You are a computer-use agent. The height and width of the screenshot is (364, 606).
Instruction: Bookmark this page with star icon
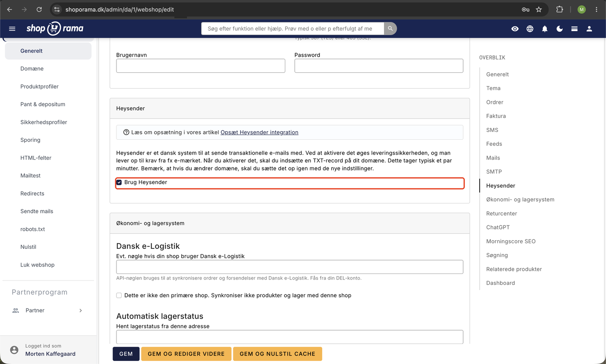point(539,9)
